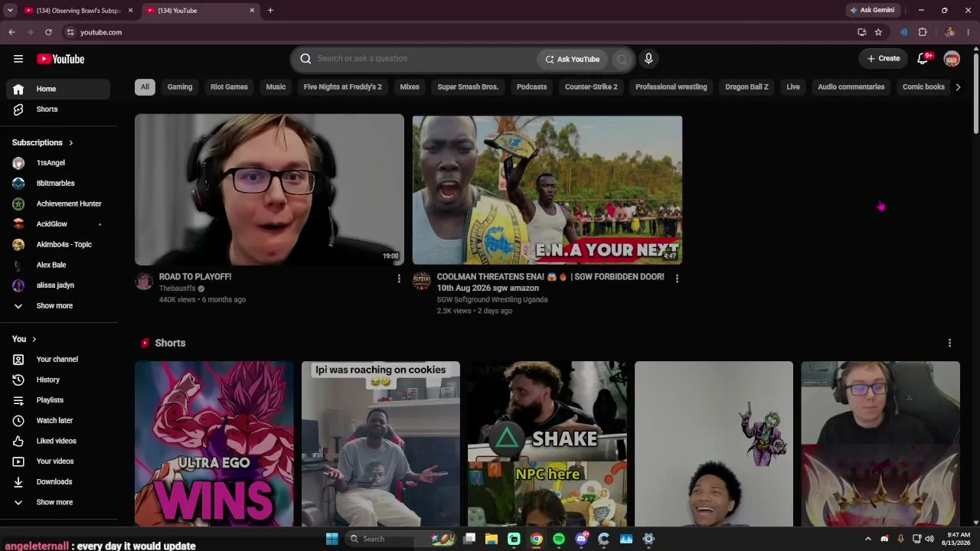Open the Chrome extensions puzzle icon

point(923,32)
